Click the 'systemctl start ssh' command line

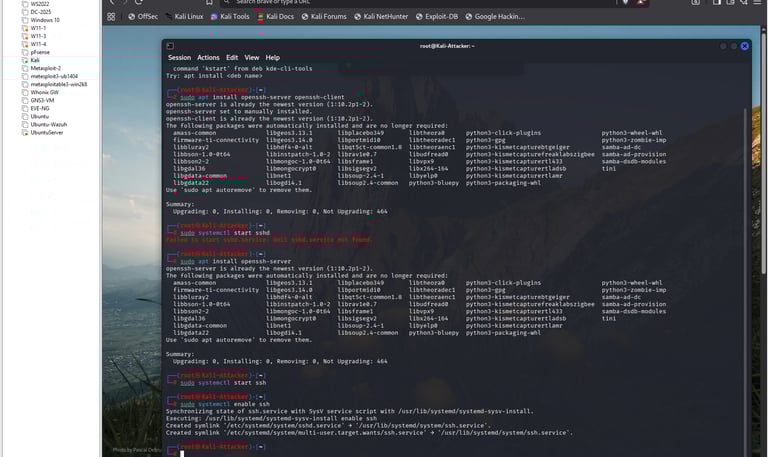pyautogui.click(x=223, y=383)
